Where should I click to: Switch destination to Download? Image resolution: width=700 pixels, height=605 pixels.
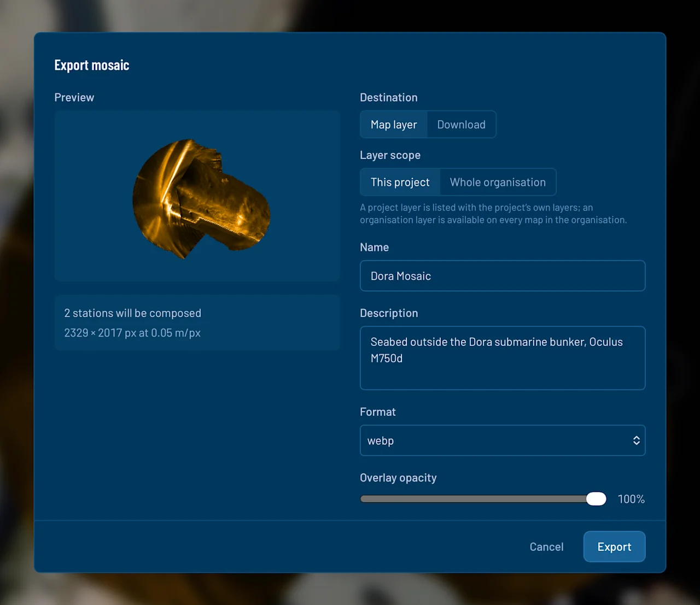461,125
